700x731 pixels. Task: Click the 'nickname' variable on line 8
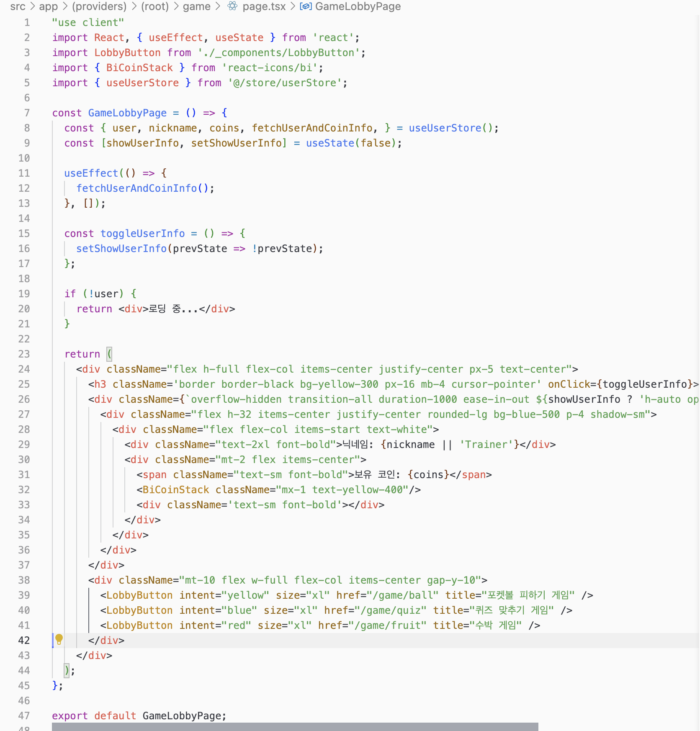(172, 128)
